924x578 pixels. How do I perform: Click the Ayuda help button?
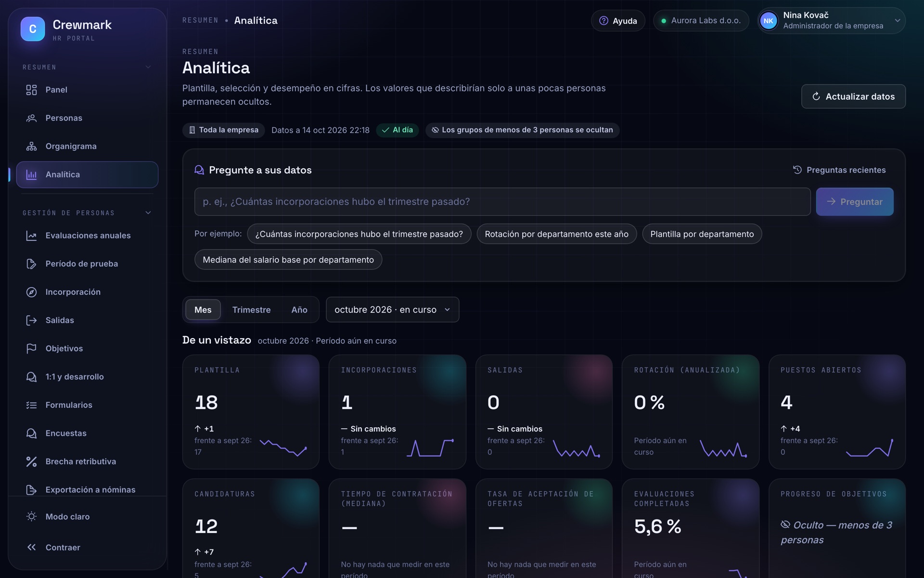(x=618, y=21)
